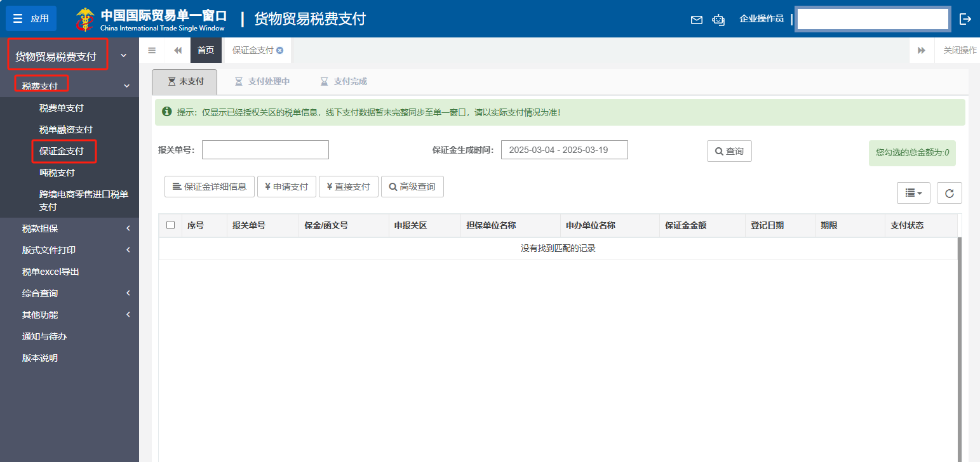Select the 未支付 status tab
Image resolution: width=980 pixels, height=462 pixels.
point(185,82)
